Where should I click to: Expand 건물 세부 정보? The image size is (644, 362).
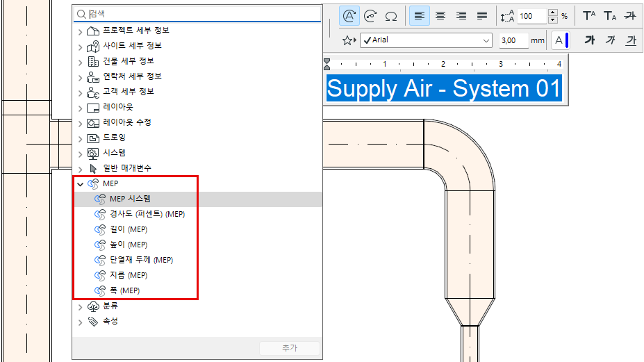tap(80, 62)
